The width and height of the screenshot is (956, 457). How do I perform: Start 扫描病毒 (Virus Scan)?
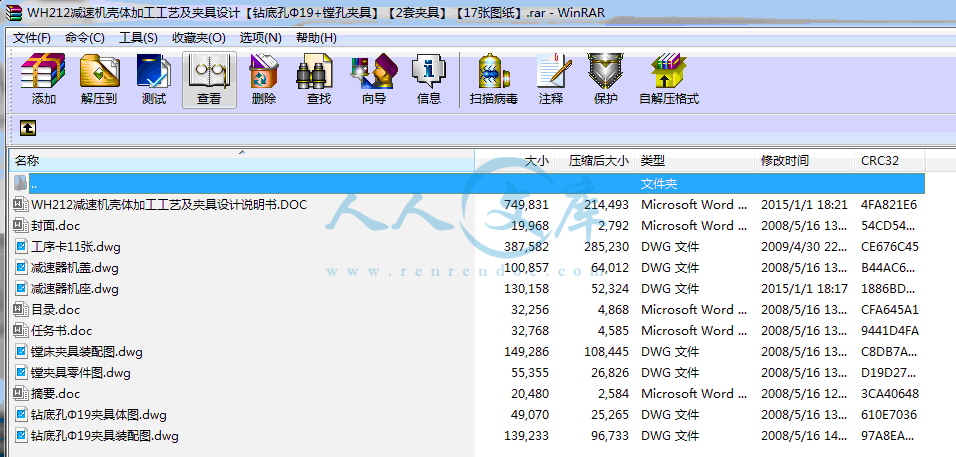coord(494,79)
